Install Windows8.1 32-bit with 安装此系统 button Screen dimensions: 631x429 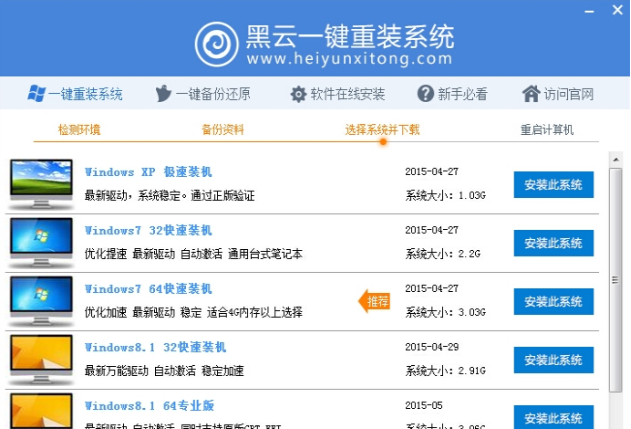pos(553,359)
